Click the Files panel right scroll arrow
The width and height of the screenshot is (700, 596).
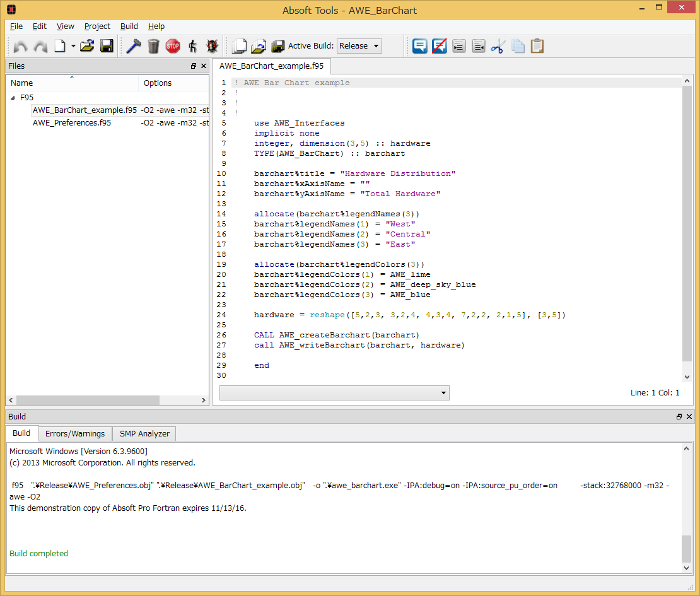point(204,400)
